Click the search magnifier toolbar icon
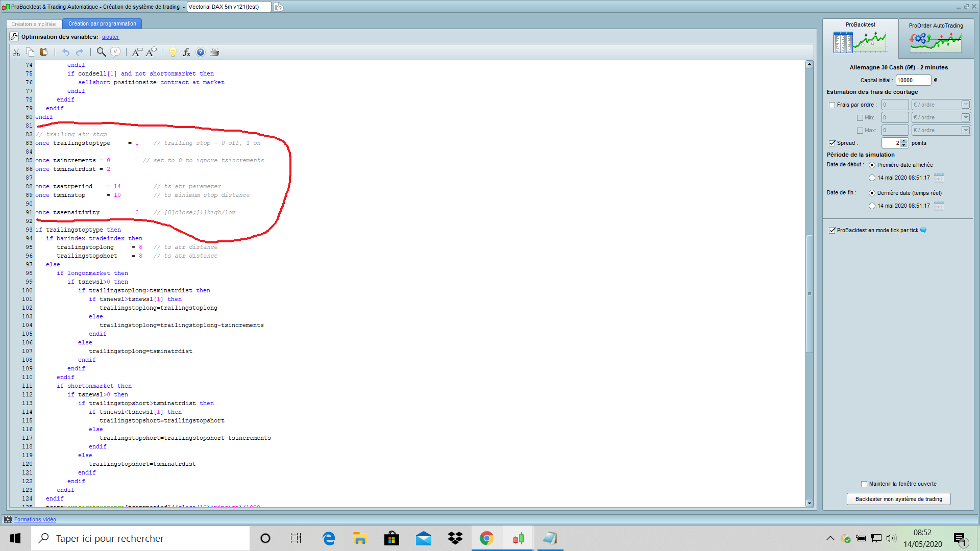 [x=101, y=52]
